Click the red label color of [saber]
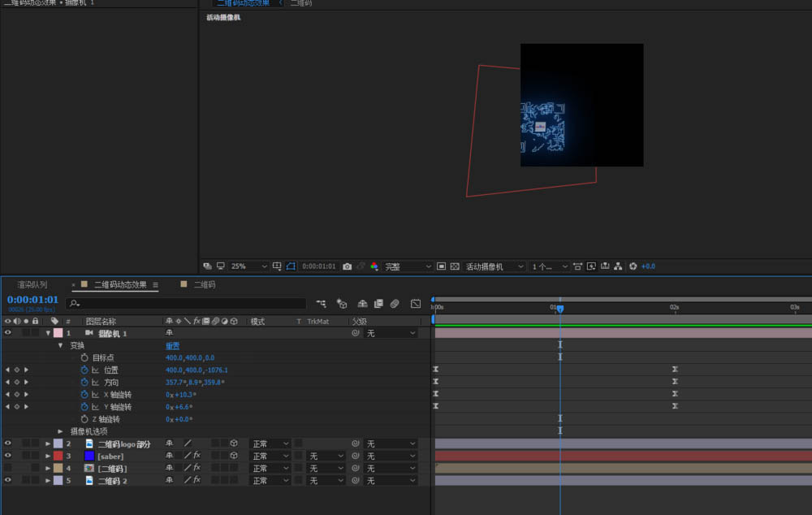Screen dimensions: 812x515 pyautogui.click(x=58, y=457)
